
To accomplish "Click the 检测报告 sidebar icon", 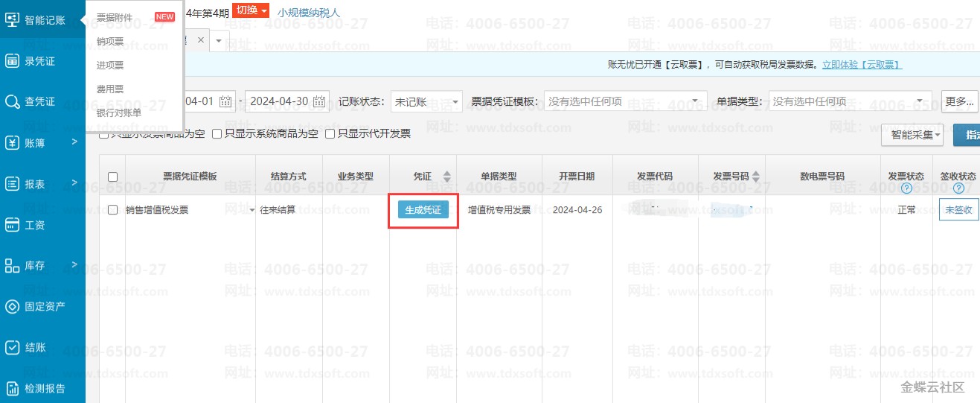I will tap(13, 388).
